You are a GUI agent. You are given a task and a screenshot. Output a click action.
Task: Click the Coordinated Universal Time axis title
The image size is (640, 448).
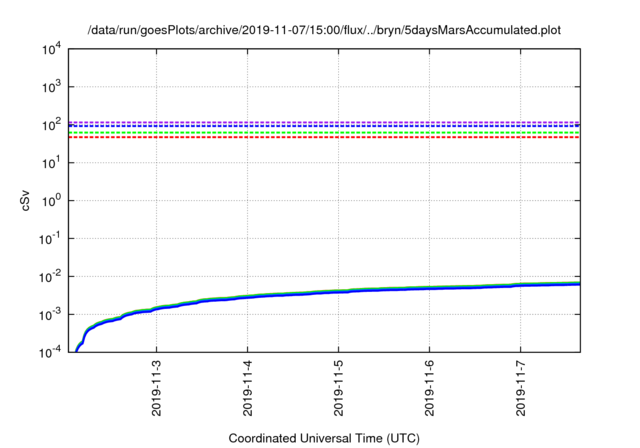point(324,438)
